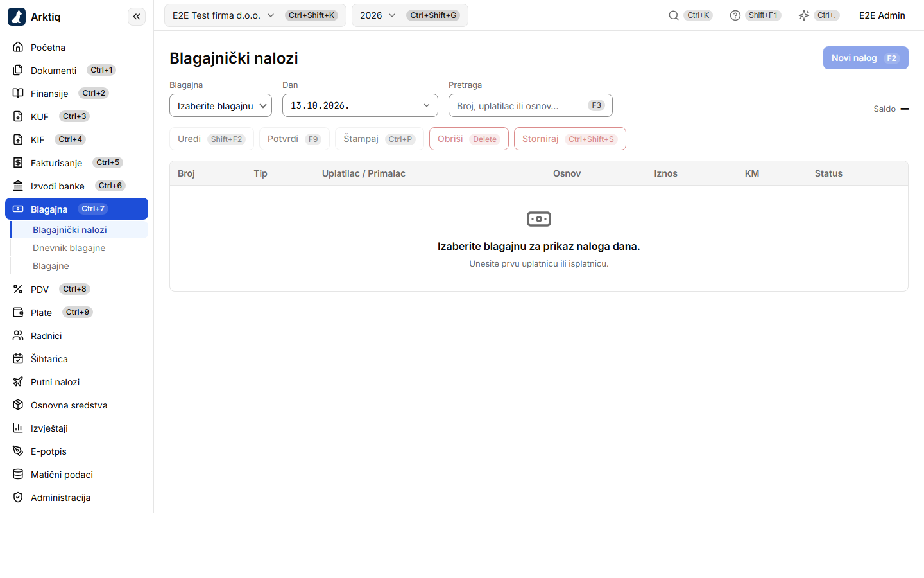This screenshot has height=578, width=924.
Task: Click the Fakturisanje invoice icon
Action: [x=18, y=162]
